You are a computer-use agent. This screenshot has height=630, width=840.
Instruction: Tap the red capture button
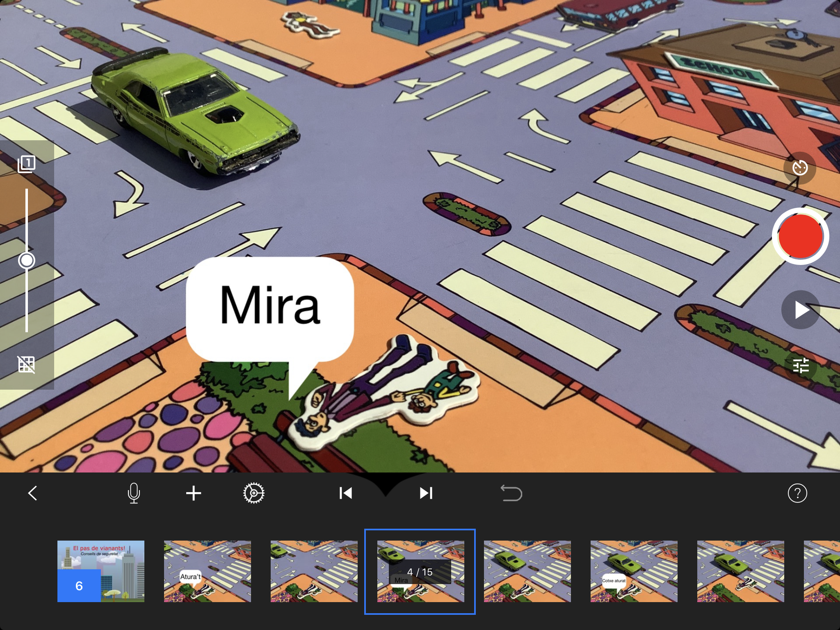[x=800, y=237]
